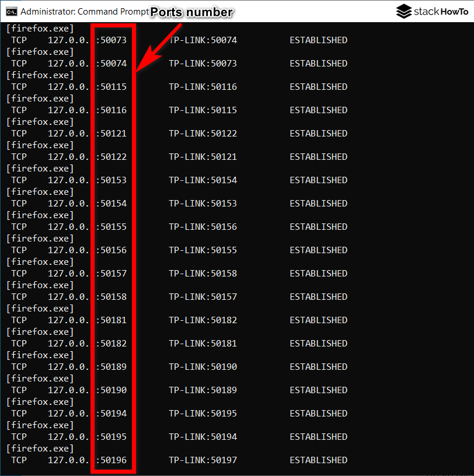Viewport: 474px width, 476px height.
Task: Select local port :50182
Action: [111, 344]
